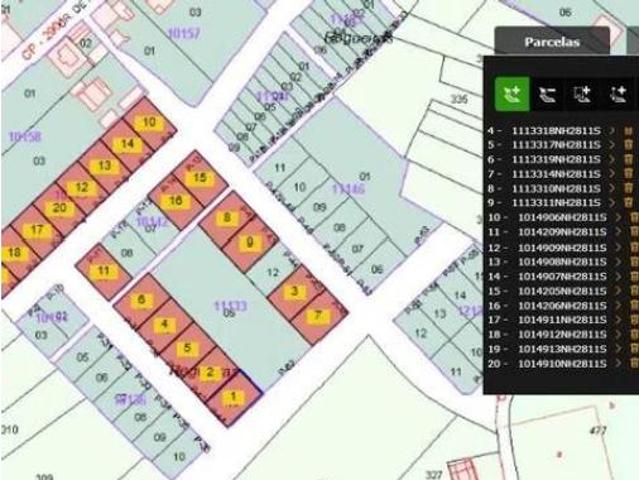Click the trash icon for row 18
The width and height of the screenshot is (639, 480).
point(634,334)
